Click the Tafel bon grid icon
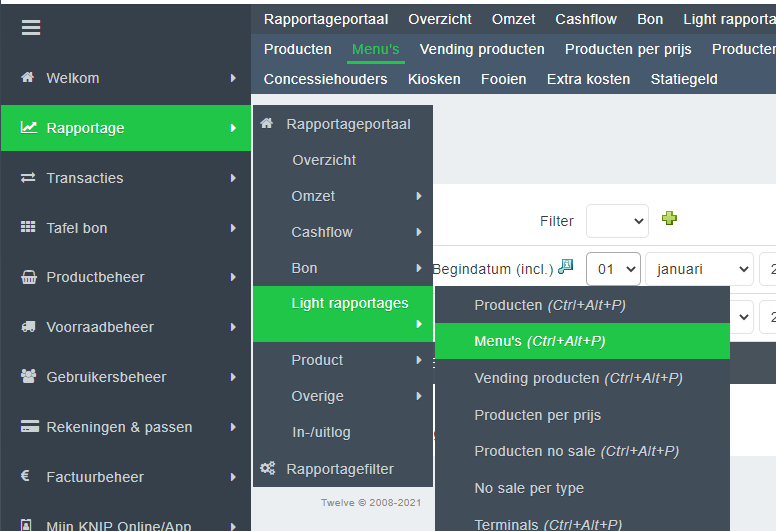Viewport: 776px width, 531px height. click(x=28, y=228)
